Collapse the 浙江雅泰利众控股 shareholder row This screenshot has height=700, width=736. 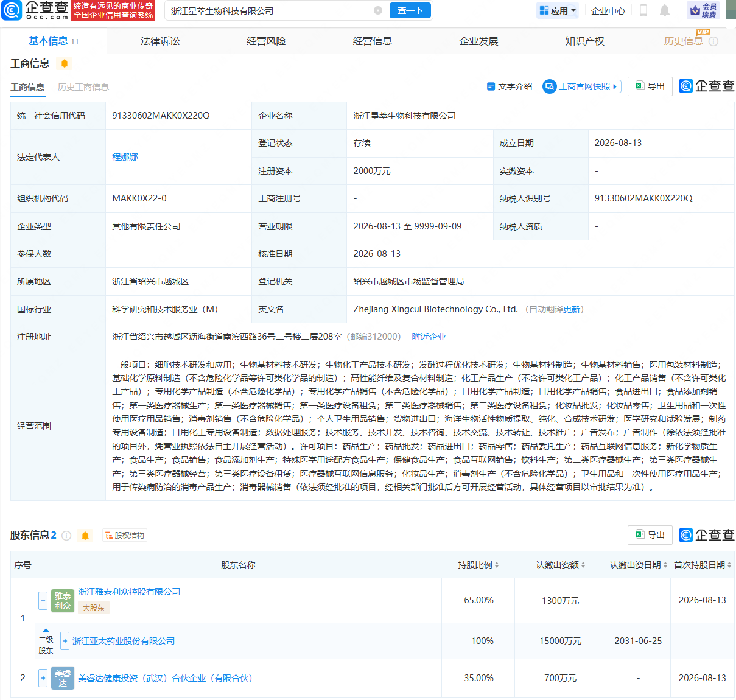pyautogui.click(x=43, y=601)
